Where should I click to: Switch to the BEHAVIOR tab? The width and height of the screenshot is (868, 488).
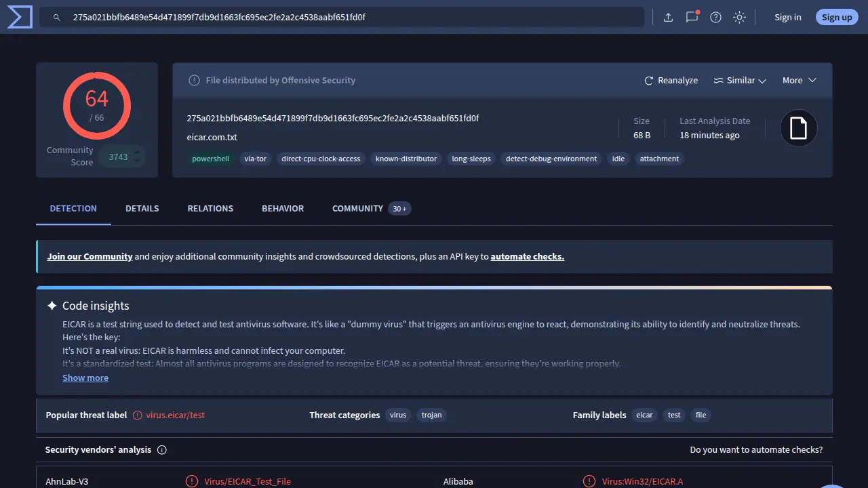pos(283,209)
